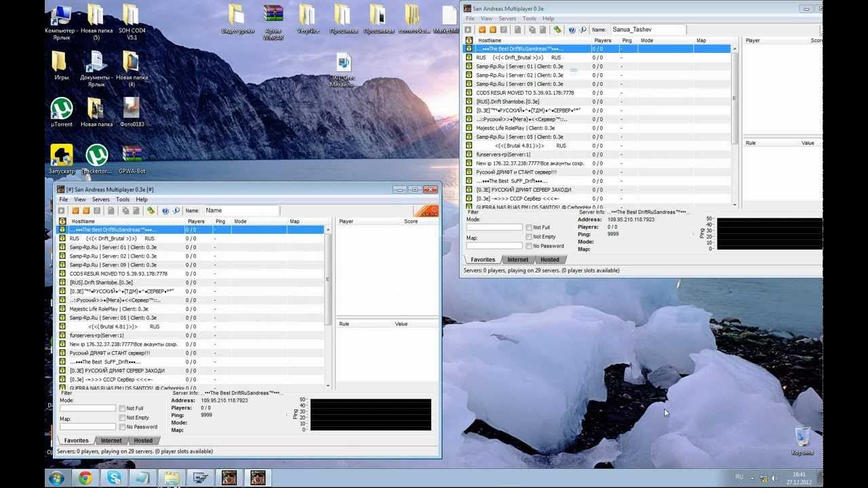
Task: Enable No Password filter in back window
Action: click(x=529, y=246)
